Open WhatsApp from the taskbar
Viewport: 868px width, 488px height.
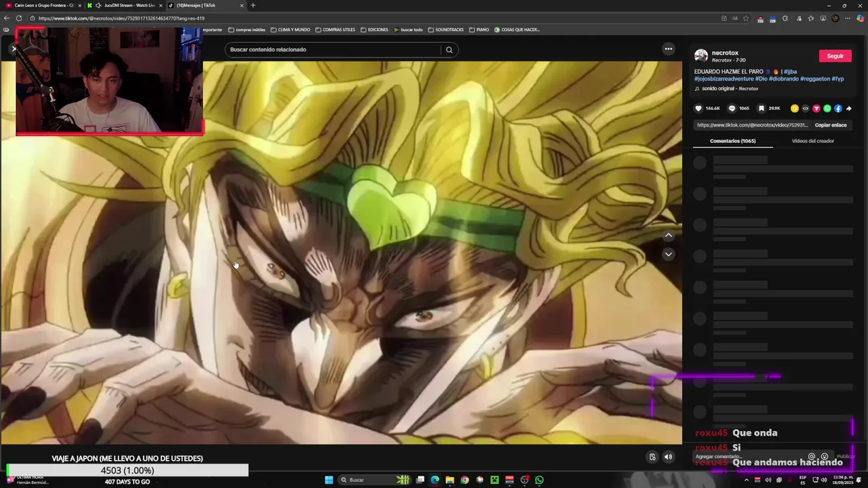click(539, 480)
